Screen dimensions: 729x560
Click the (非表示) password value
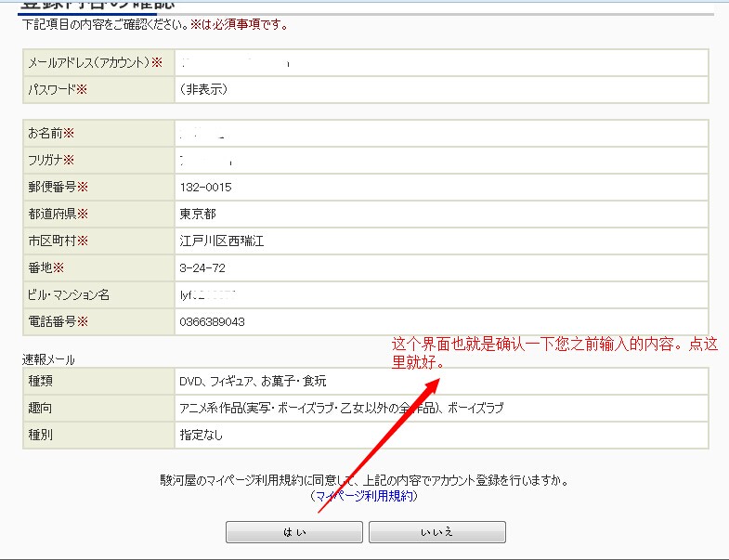[x=203, y=90]
